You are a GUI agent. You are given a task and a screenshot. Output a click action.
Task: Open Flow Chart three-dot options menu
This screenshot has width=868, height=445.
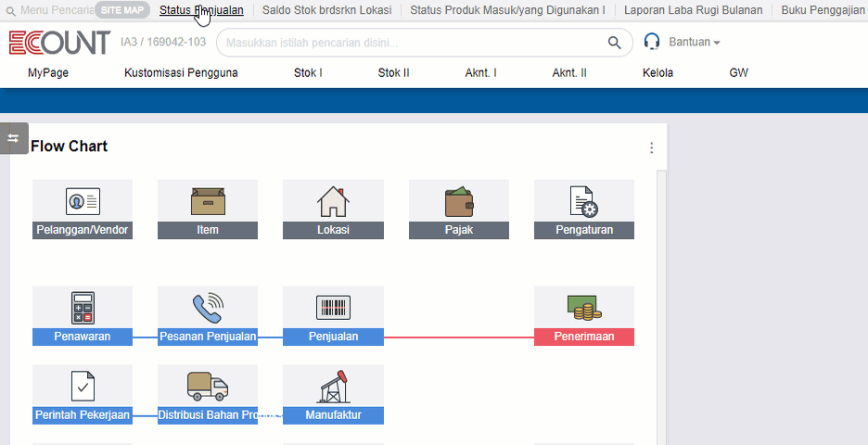pyautogui.click(x=651, y=148)
